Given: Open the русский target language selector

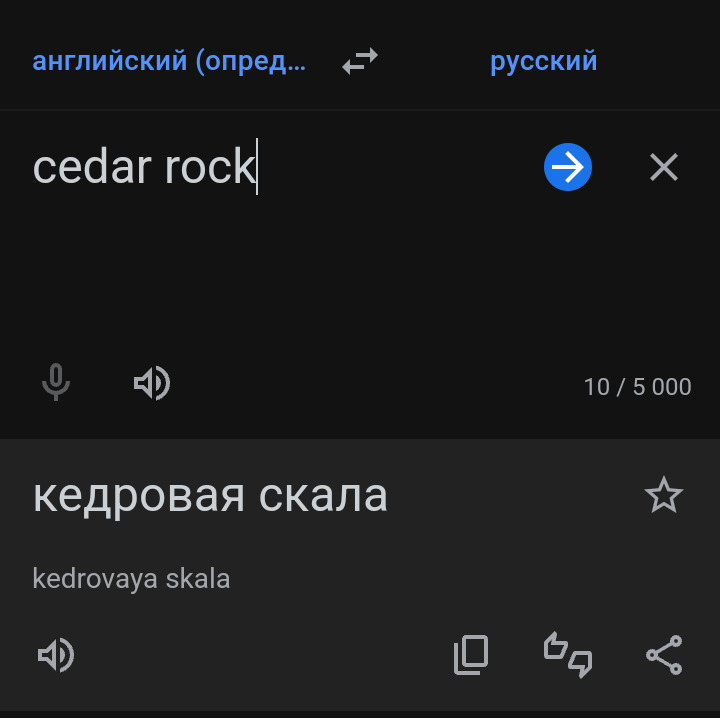Looking at the screenshot, I should pyautogui.click(x=543, y=62).
